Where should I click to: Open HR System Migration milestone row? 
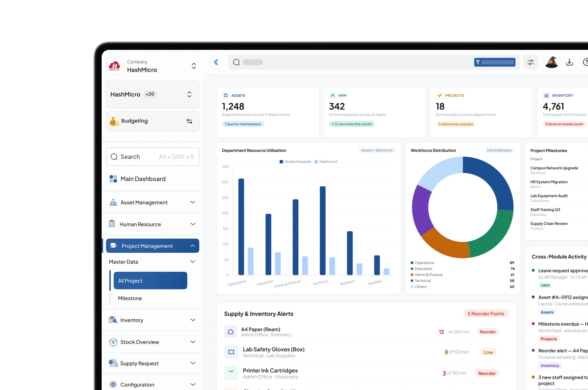[x=559, y=184]
